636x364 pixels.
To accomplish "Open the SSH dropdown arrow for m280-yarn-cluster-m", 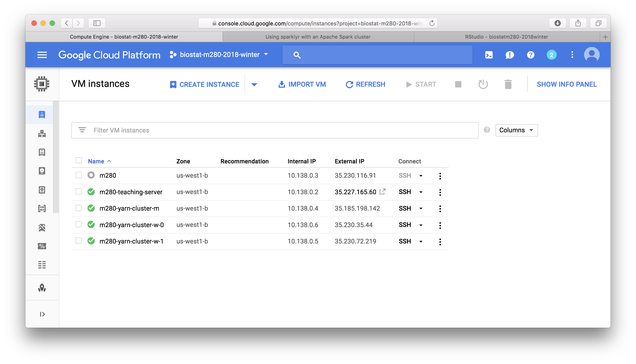I will 421,209.
